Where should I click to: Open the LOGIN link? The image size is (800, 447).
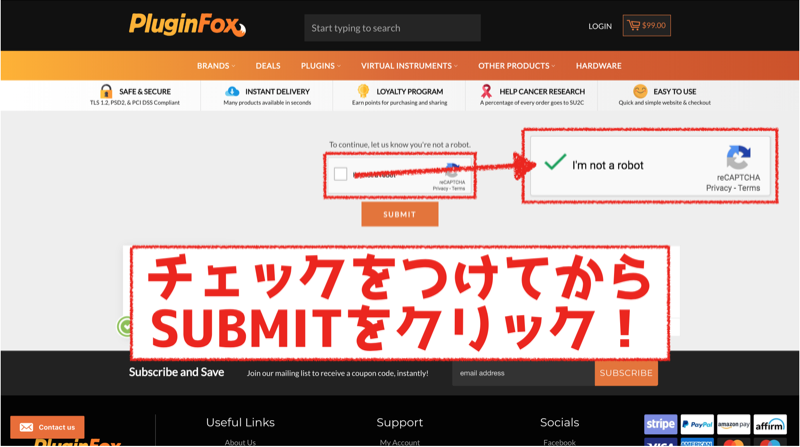click(600, 26)
